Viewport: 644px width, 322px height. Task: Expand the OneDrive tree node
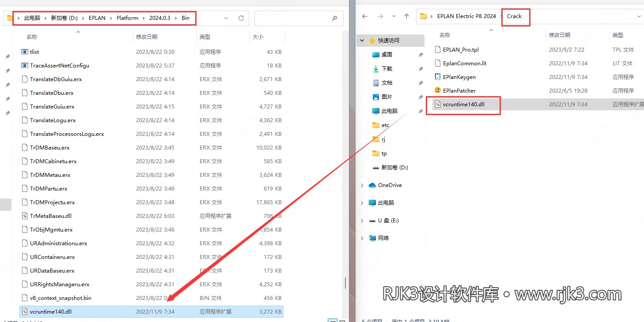point(362,185)
